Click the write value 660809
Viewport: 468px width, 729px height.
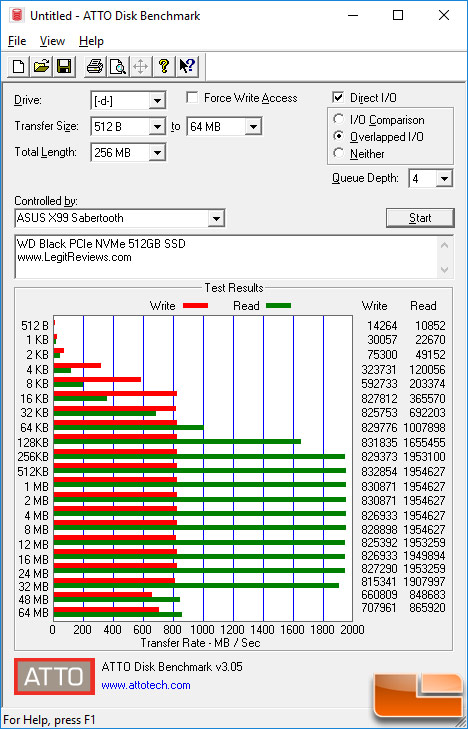[379, 595]
